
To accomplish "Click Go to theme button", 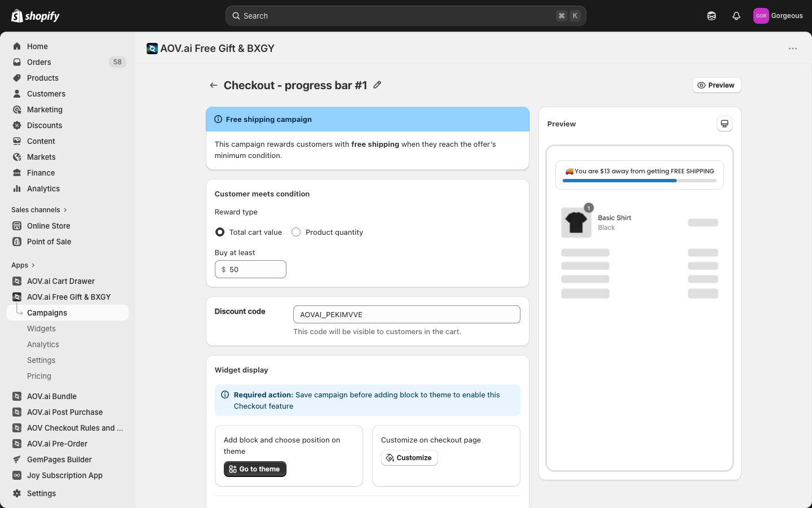I will [255, 469].
